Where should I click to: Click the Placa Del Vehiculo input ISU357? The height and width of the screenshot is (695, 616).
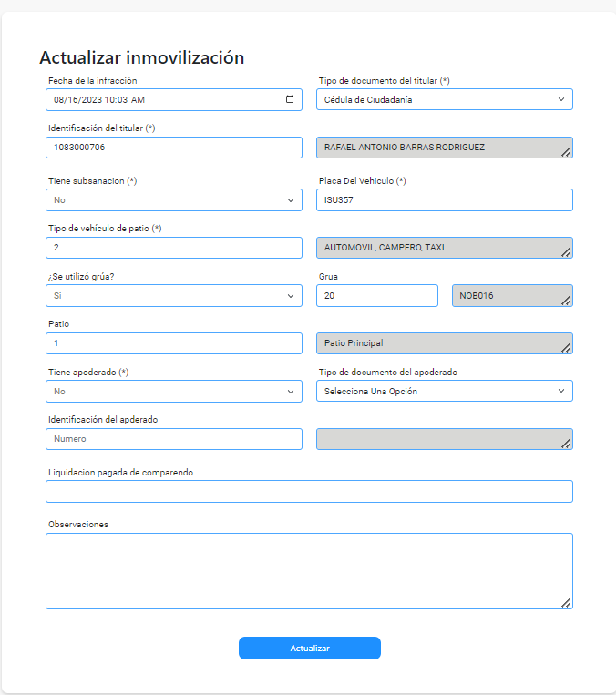(x=445, y=199)
